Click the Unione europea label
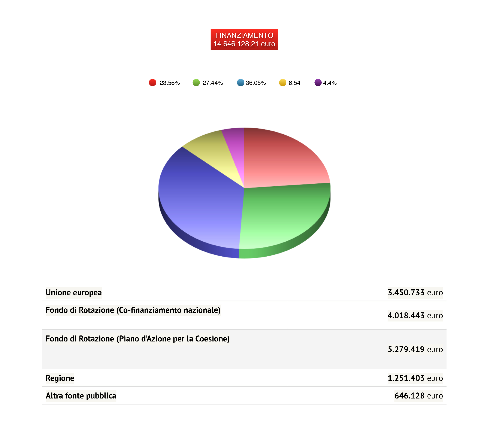Screen dimensions: 490x448 tap(74, 293)
